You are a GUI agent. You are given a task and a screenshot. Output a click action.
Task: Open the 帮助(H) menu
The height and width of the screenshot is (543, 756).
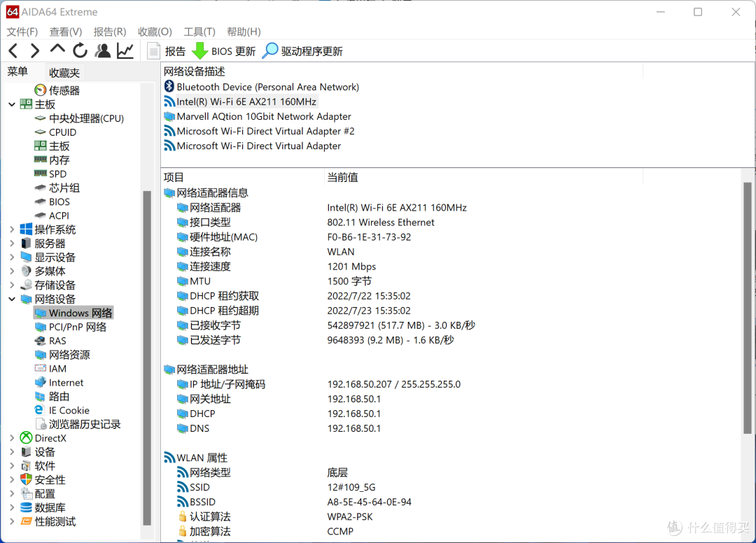[244, 31]
